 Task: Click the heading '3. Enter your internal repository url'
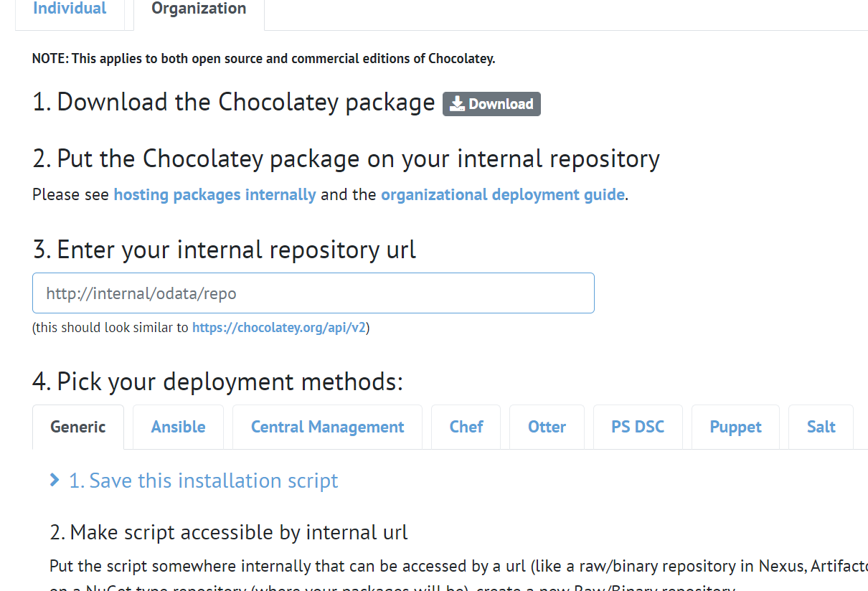[x=224, y=250]
